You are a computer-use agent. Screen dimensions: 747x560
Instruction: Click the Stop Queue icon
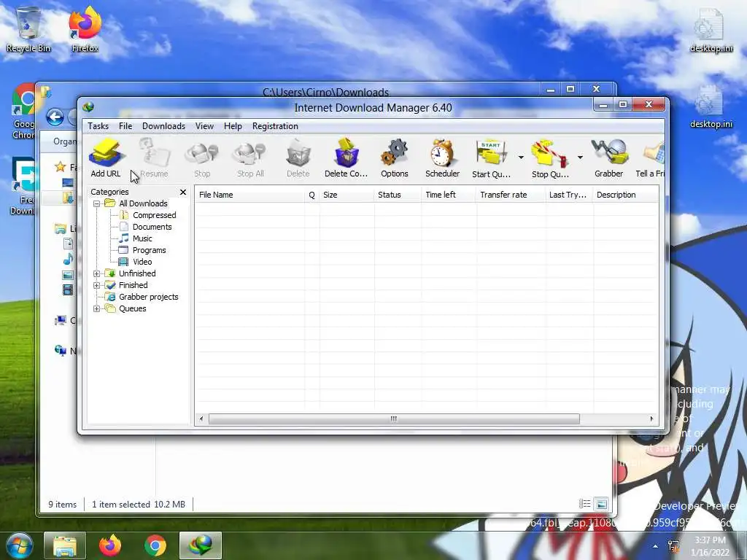click(x=550, y=158)
